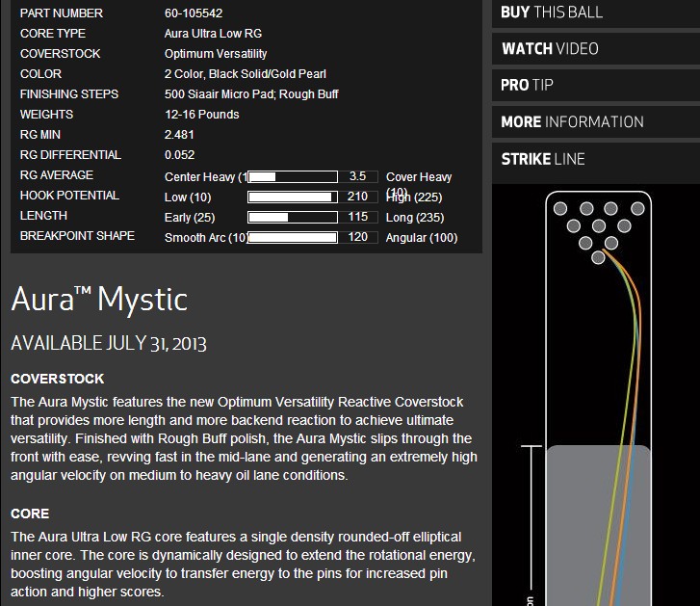Click the FINISHING STEPS label

coord(69,94)
